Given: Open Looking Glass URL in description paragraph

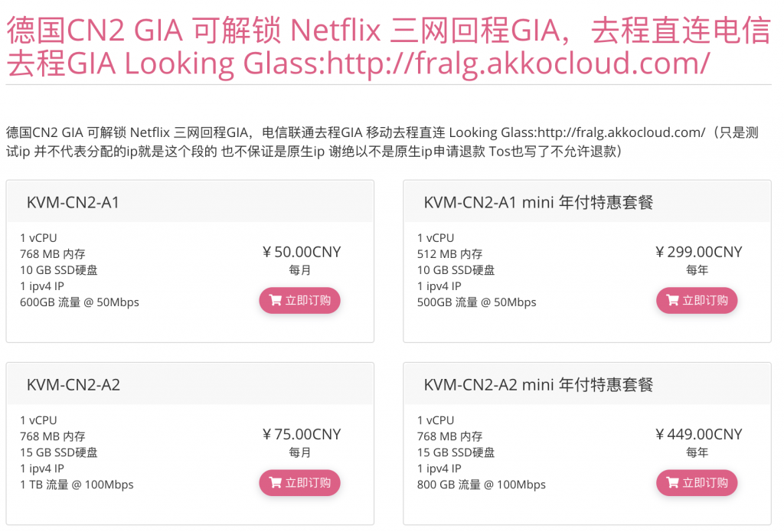Looking at the screenshot, I should tap(620, 132).
